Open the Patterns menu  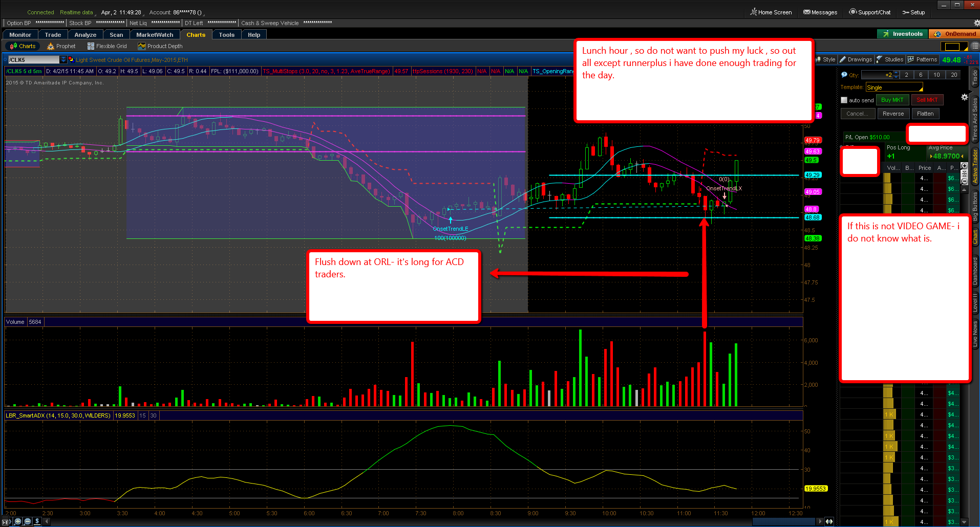click(x=923, y=59)
